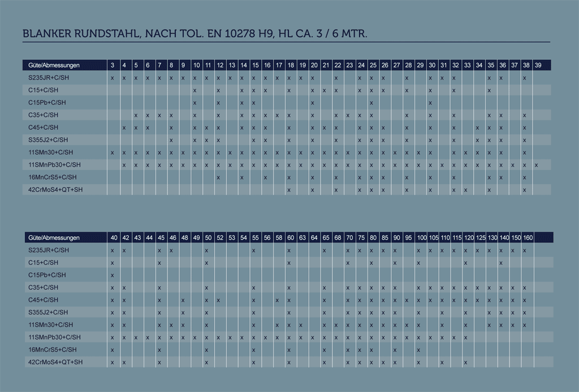The image size is (579, 392).
Task: Click the x for C15Pb+C/SH at size 25
Action: pyautogui.click(x=371, y=103)
